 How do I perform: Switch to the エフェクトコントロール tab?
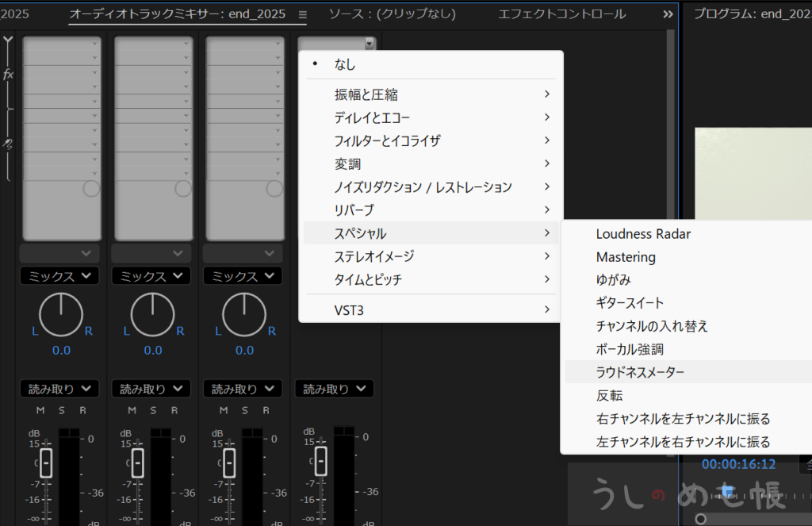(x=561, y=14)
